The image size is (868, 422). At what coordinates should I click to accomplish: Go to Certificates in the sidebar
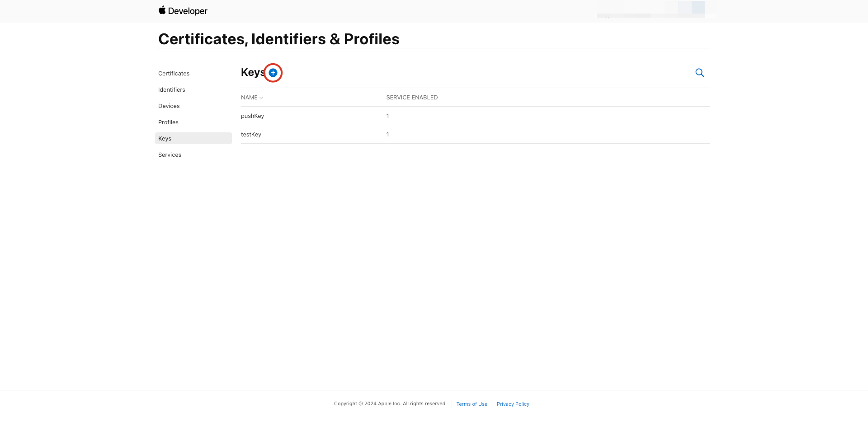pos(174,74)
